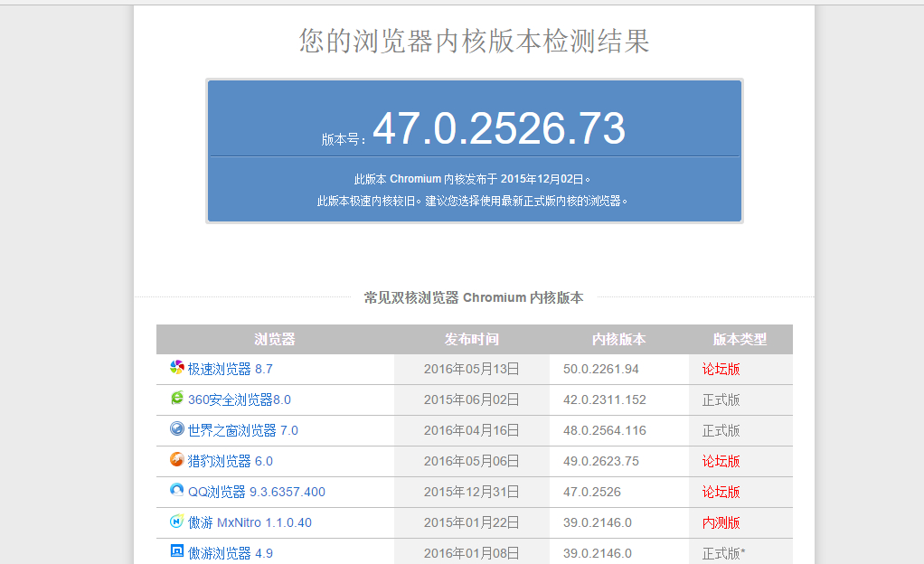Open the 傲游 MxNitro 1.1.0.40 link
924x564 pixels.
tap(250, 522)
